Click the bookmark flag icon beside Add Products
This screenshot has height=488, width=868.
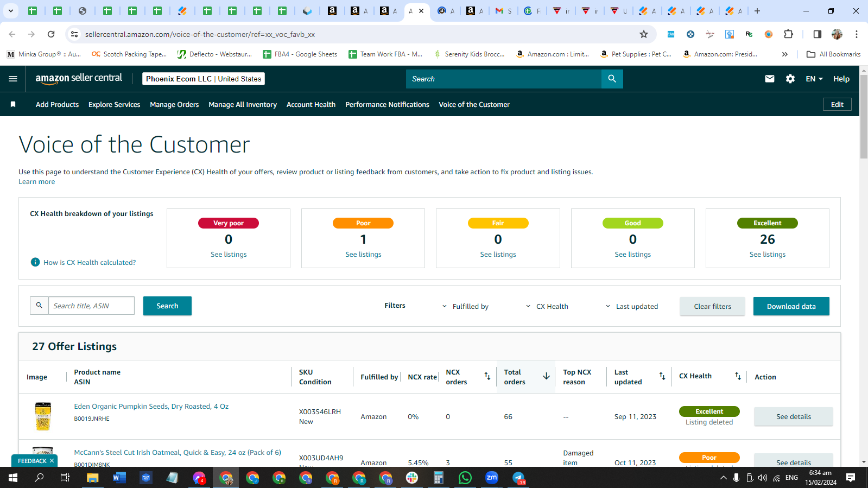(x=13, y=104)
